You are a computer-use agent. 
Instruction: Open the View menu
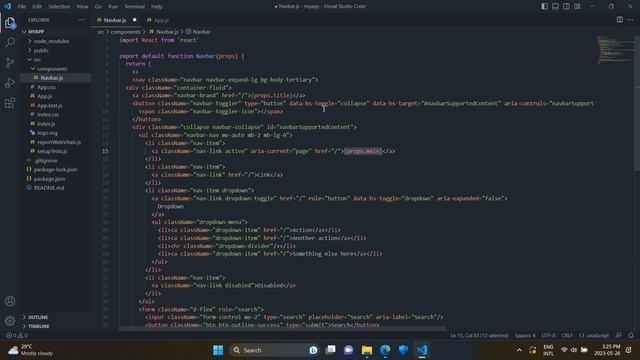pos(82,7)
